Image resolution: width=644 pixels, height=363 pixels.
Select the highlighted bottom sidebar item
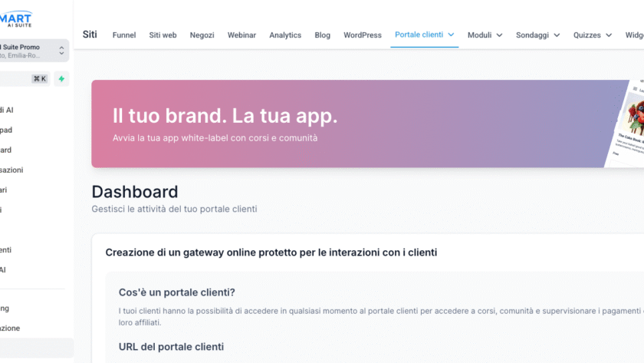pos(36,348)
